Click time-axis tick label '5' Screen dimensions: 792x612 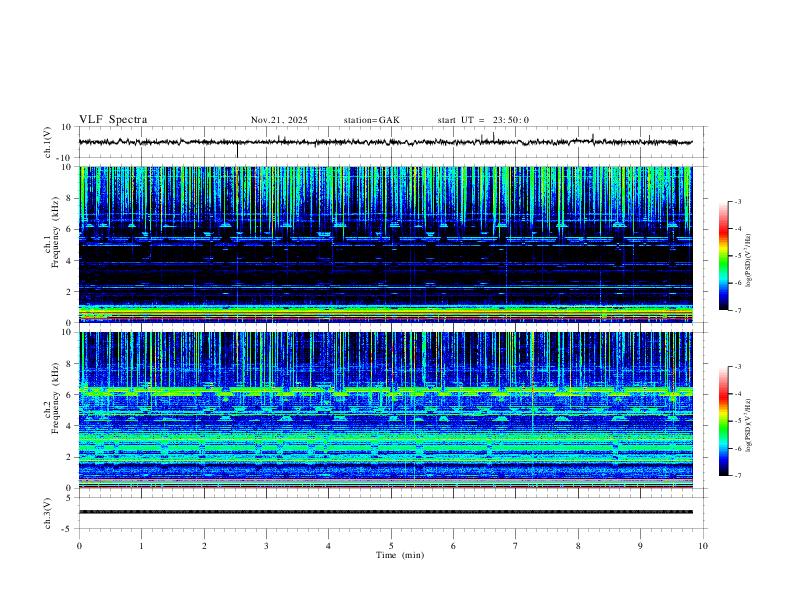pos(391,546)
